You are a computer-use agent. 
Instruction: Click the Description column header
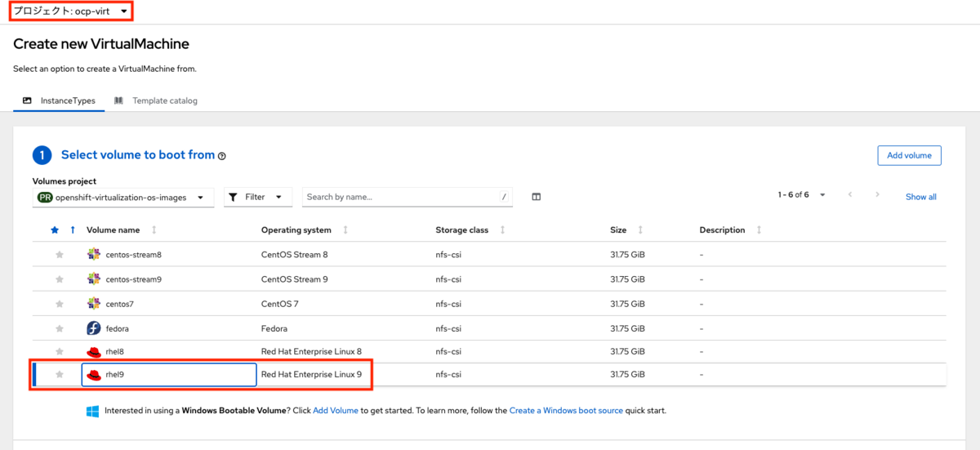pos(723,230)
